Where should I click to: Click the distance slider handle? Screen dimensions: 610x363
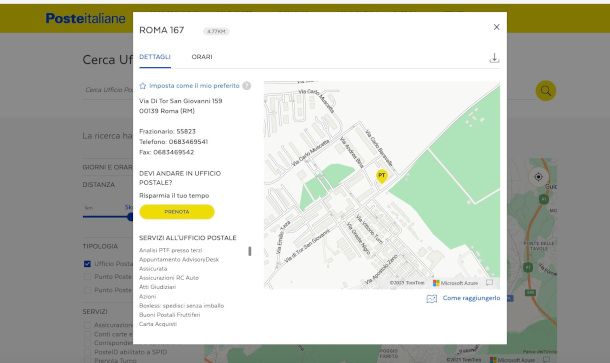pos(130,217)
